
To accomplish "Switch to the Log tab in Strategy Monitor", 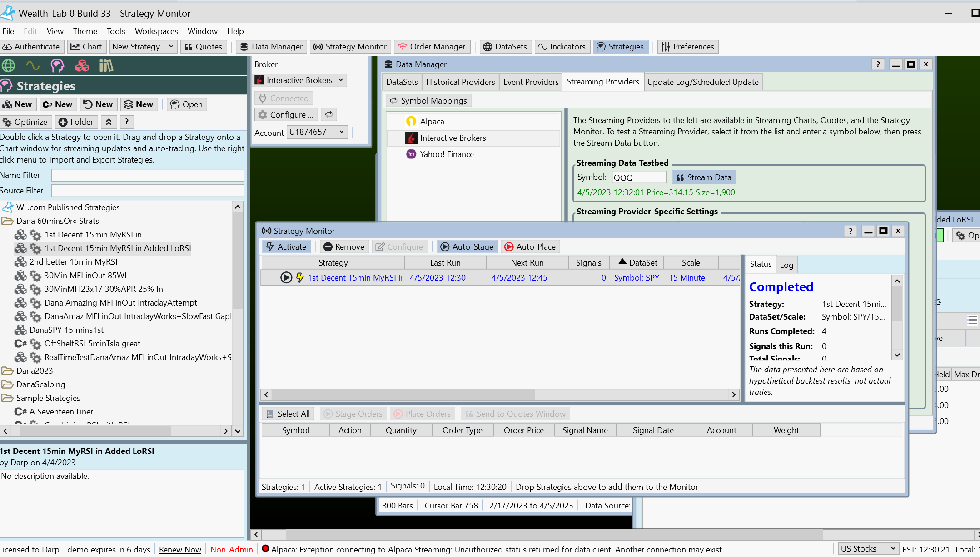I will click(786, 265).
